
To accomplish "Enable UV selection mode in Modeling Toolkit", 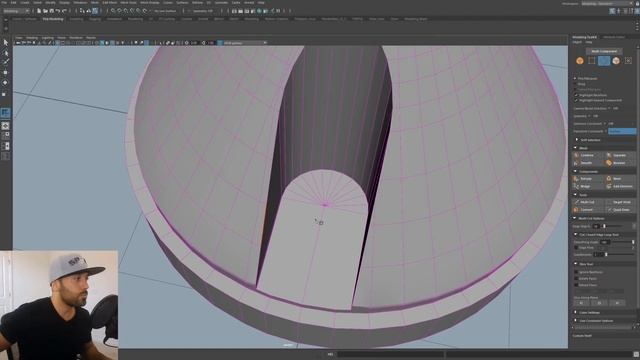I will [628, 61].
